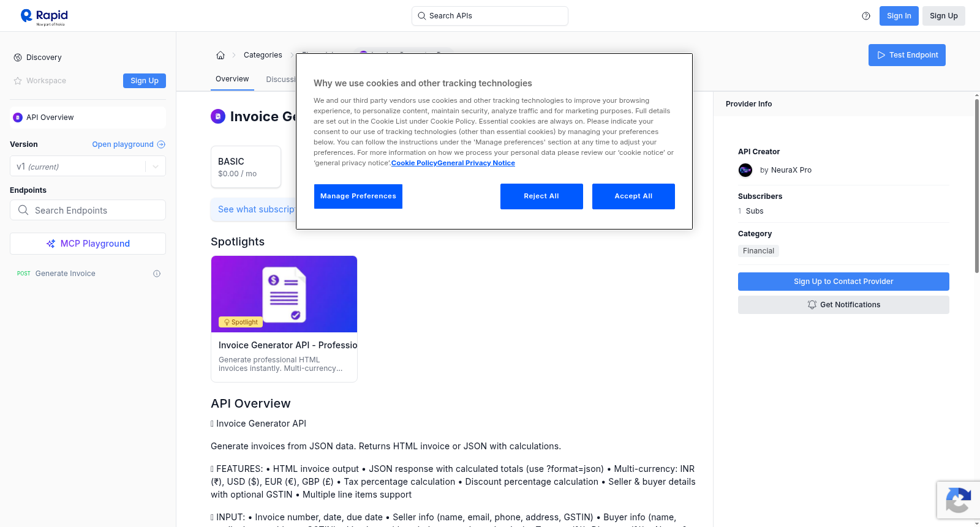
Task: Open Discovery in the sidebar
Action: (x=44, y=58)
